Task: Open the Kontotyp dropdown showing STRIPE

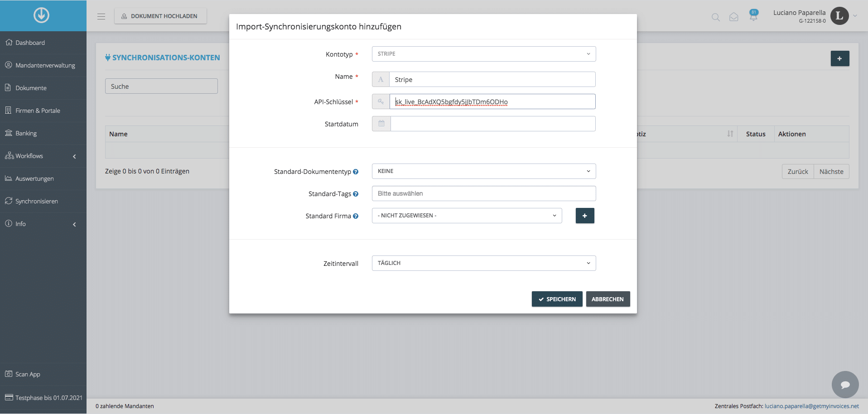Action: (x=484, y=54)
